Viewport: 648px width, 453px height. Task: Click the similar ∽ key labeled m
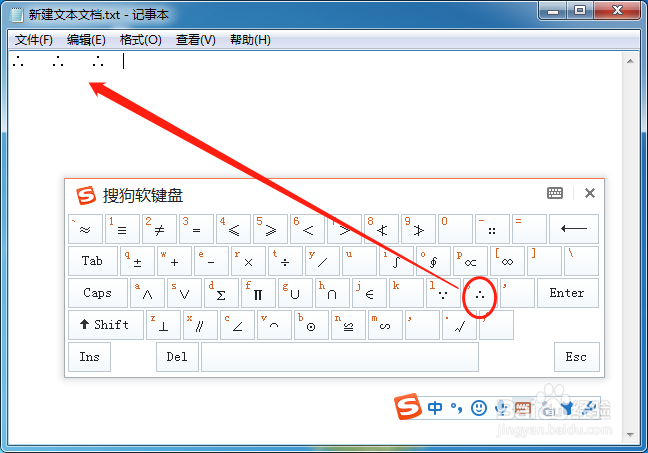(x=385, y=325)
